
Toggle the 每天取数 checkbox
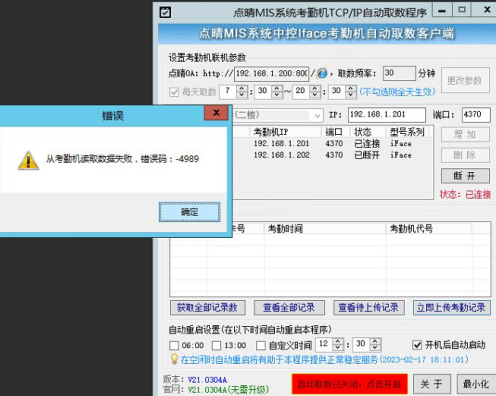[174, 92]
